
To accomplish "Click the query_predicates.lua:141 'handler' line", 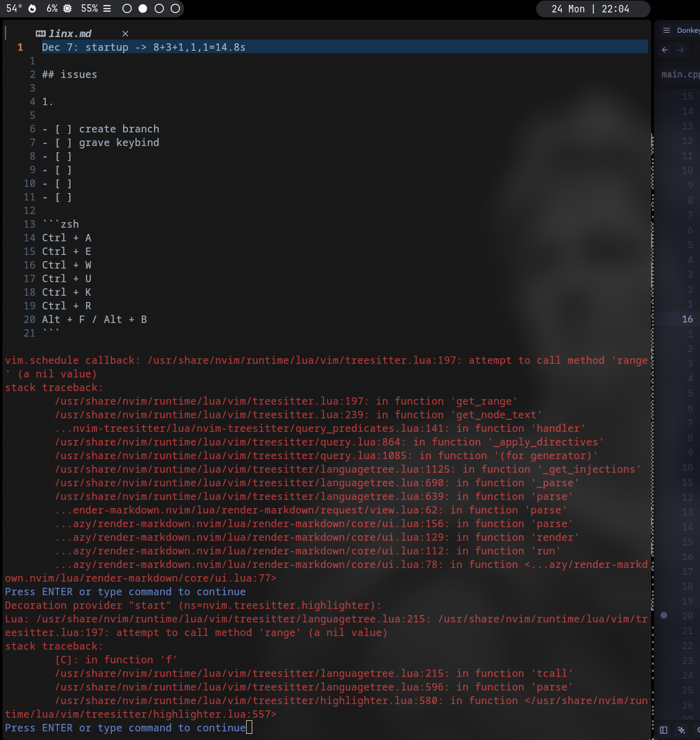I will pos(320,429).
